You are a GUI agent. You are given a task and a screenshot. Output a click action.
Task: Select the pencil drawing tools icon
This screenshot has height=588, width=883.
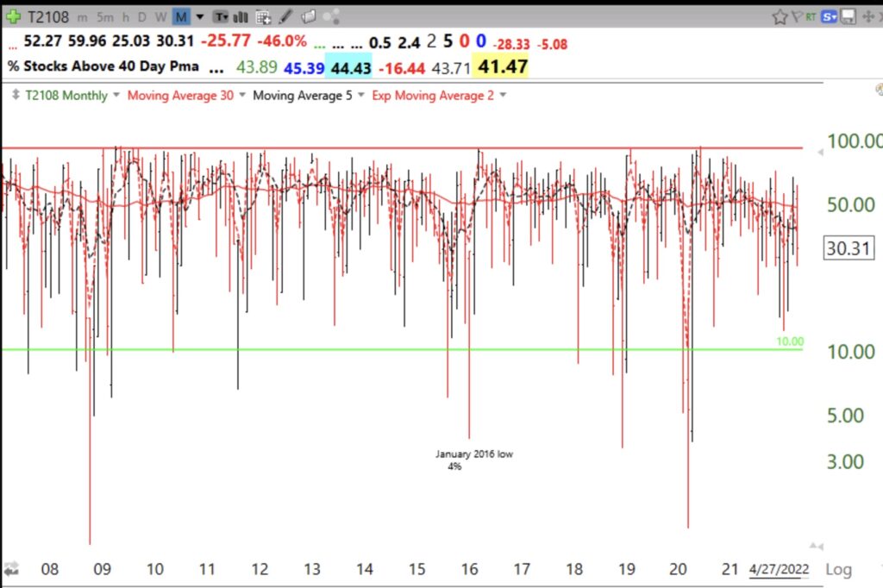(286, 16)
